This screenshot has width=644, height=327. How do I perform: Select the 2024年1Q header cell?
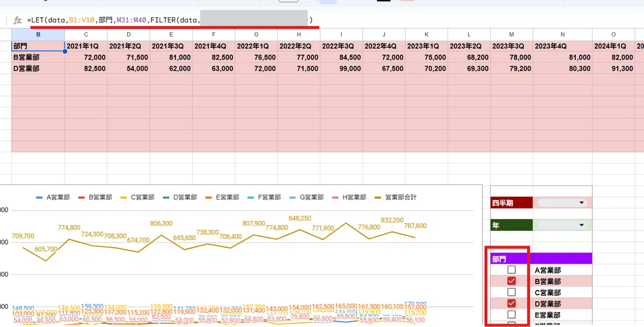(x=613, y=46)
